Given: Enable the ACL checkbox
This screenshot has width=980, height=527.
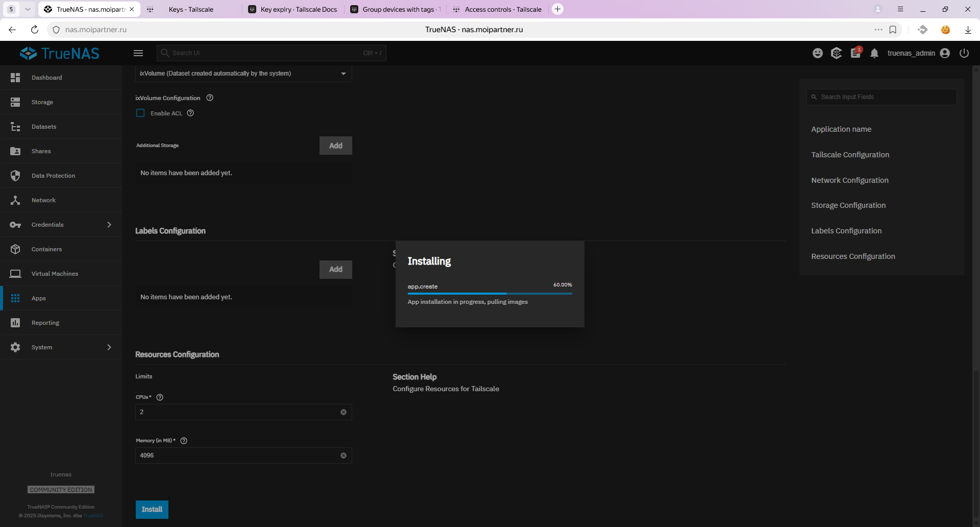Looking at the screenshot, I should click(140, 113).
